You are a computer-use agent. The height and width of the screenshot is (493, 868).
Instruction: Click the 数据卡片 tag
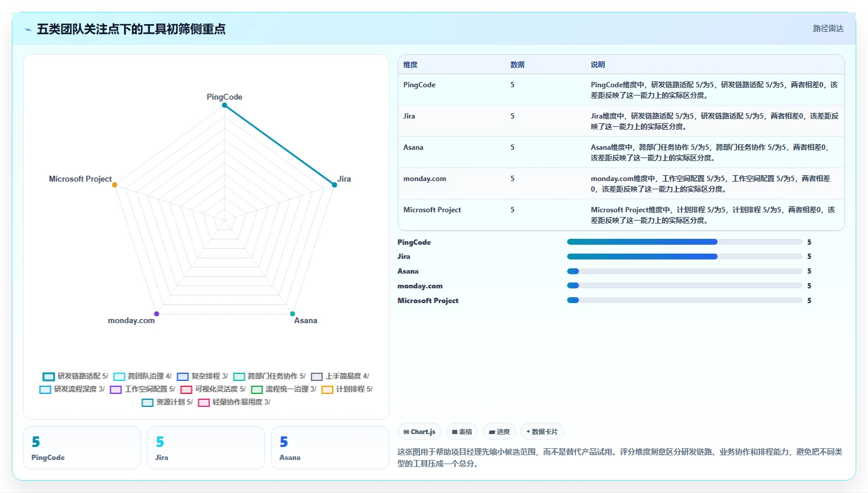[x=542, y=432]
